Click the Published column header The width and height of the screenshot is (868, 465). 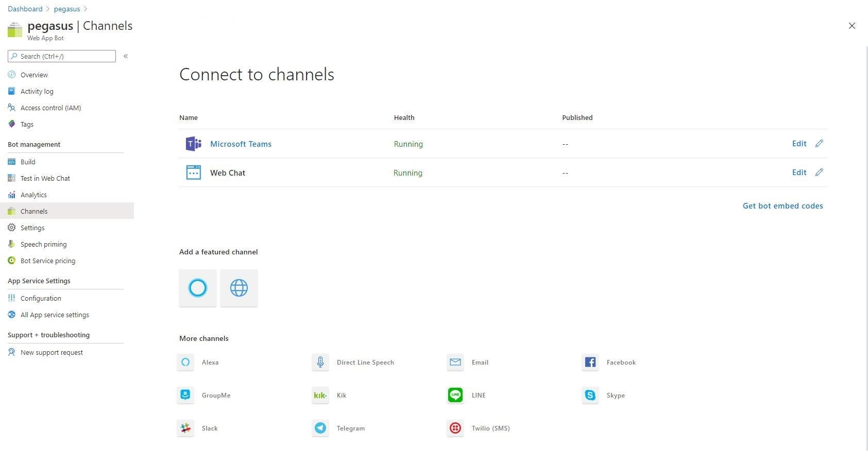pyautogui.click(x=577, y=117)
